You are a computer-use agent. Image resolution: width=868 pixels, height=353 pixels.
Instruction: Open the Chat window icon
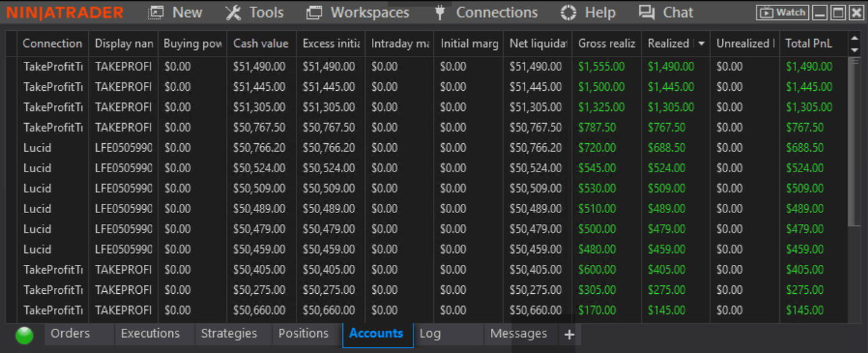coord(647,12)
